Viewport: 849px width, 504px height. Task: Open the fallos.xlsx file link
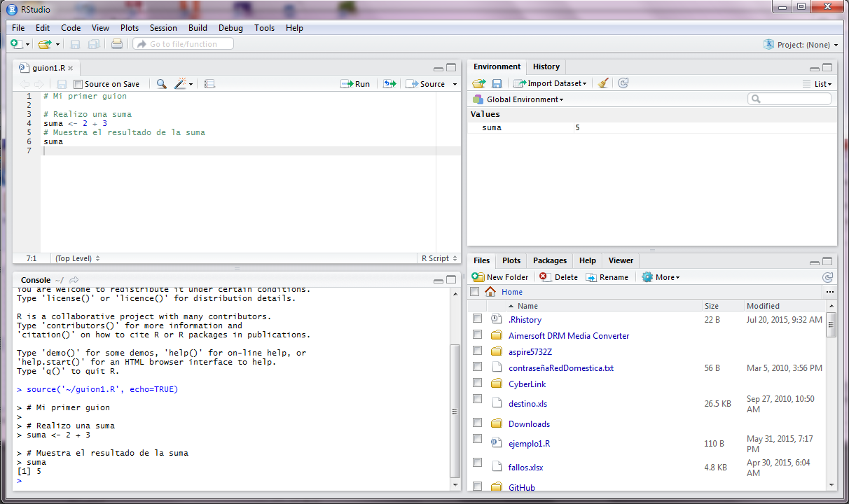[x=525, y=468]
